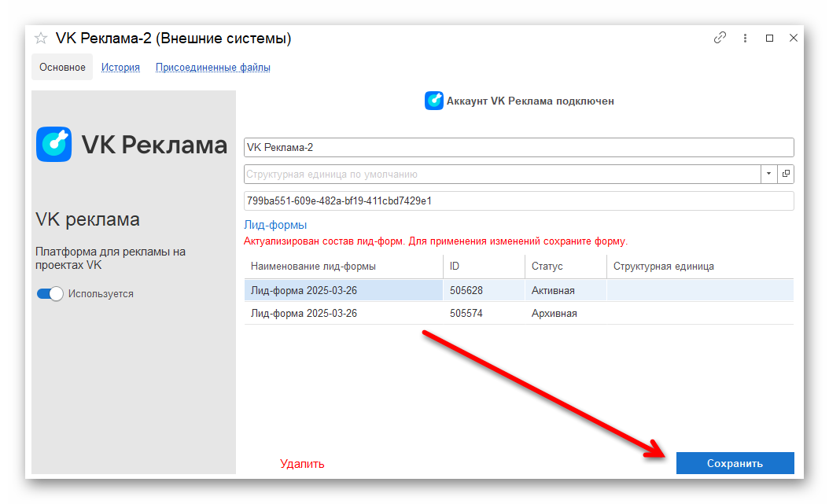Open the История tab
The image size is (829, 504).
(x=120, y=67)
